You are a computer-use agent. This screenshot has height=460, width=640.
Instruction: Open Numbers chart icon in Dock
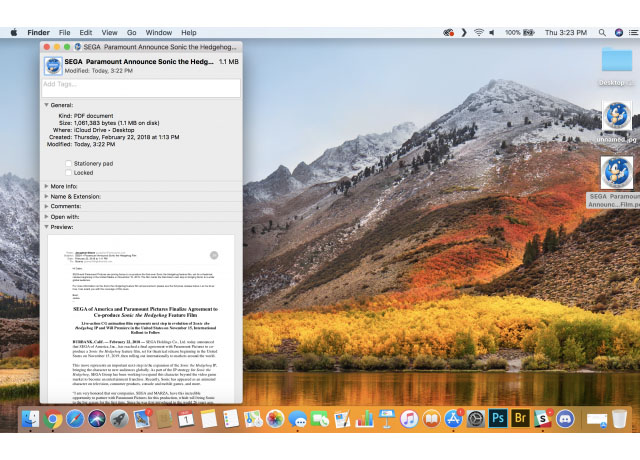coord(364,419)
